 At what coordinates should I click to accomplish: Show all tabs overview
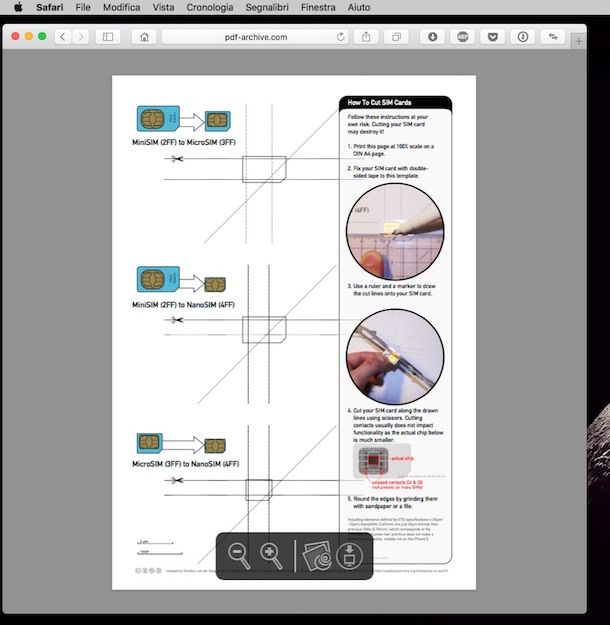pos(396,37)
